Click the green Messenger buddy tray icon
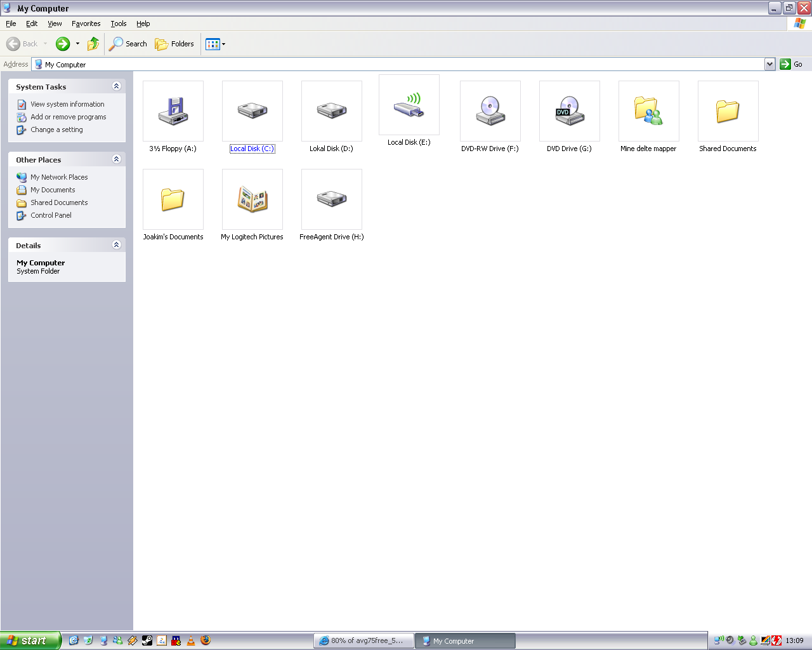 [753, 640]
